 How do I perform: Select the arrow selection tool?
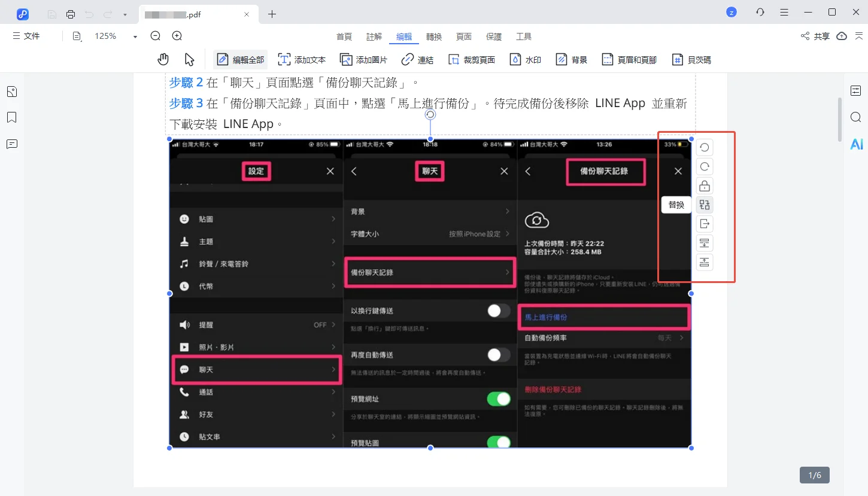click(189, 59)
